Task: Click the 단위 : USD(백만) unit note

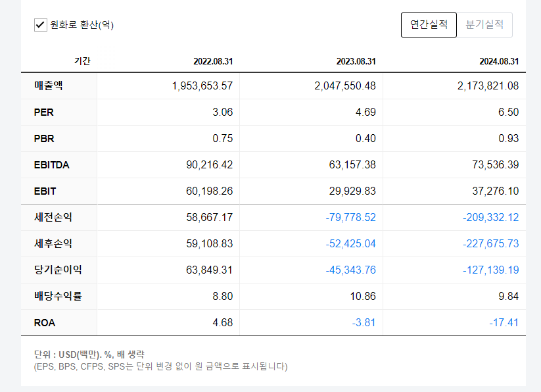Action: point(89,355)
